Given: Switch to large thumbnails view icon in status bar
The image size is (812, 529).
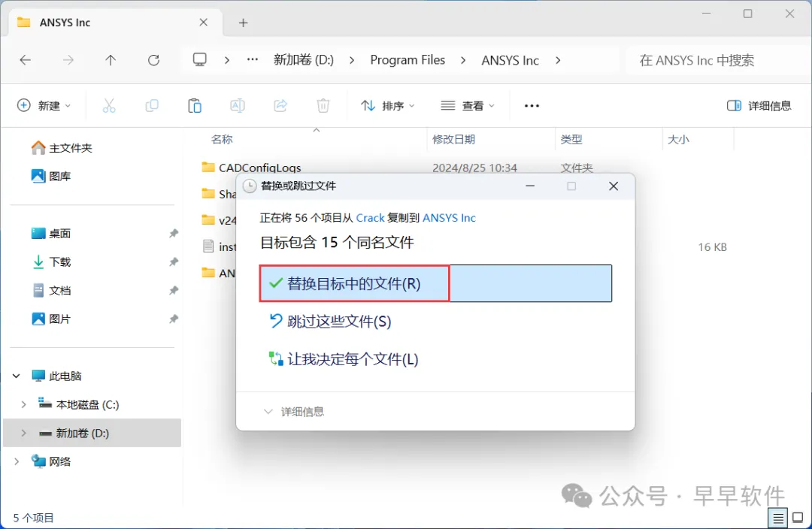Looking at the screenshot, I should click(x=798, y=518).
